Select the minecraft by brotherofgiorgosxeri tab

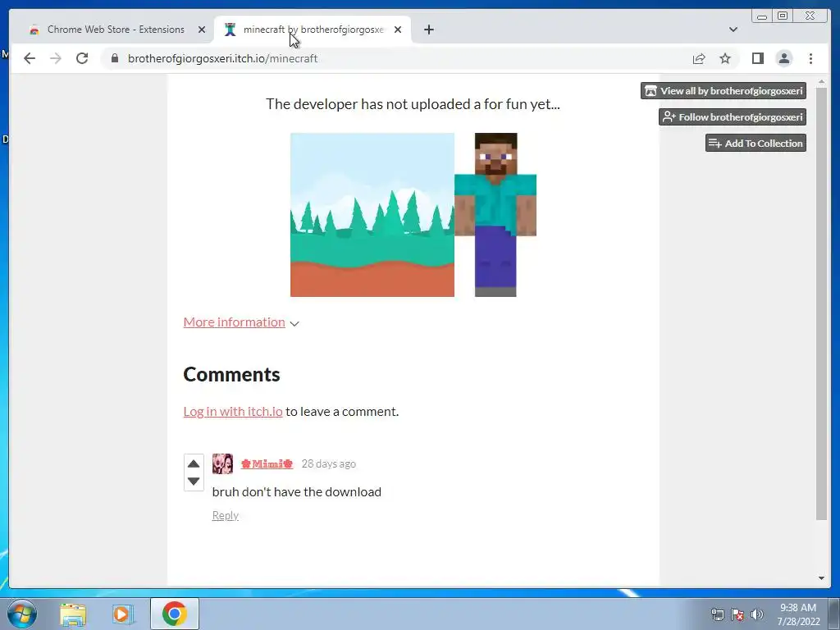pyautogui.click(x=313, y=30)
